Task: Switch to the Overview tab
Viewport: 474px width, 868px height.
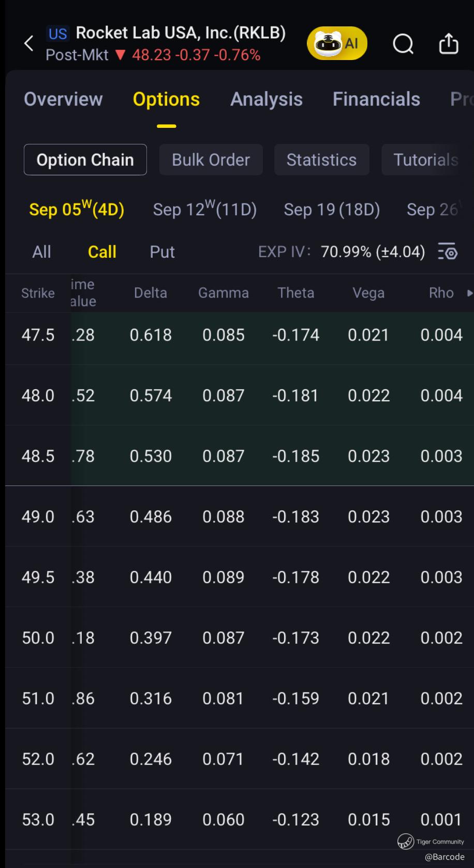Action: pyautogui.click(x=63, y=99)
